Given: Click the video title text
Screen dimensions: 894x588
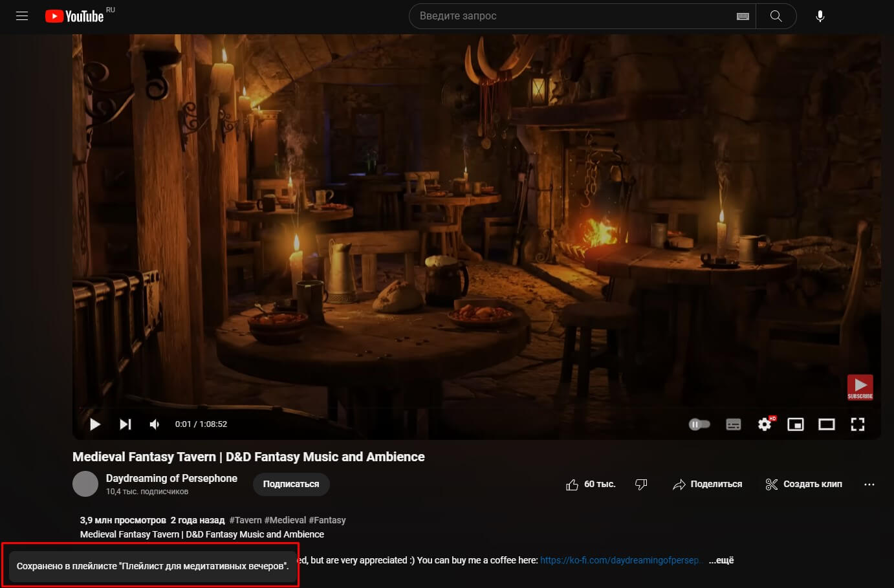Looking at the screenshot, I should tap(248, 457).
